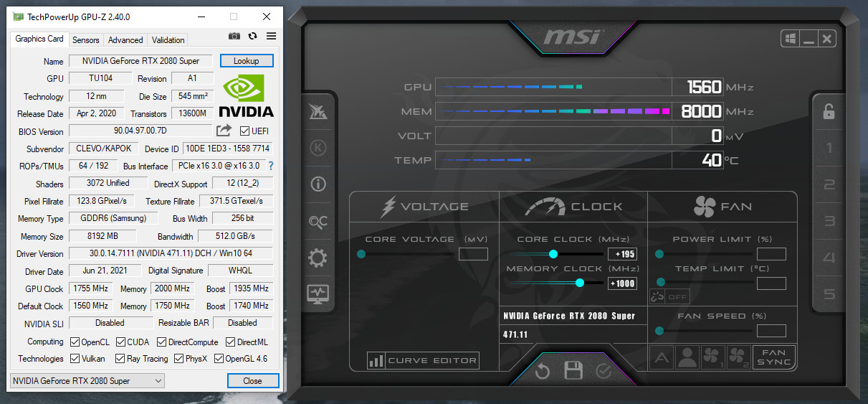868x404 pixels.
Task: Click the Fan Speed value field
Action: [x=771, y=331]
